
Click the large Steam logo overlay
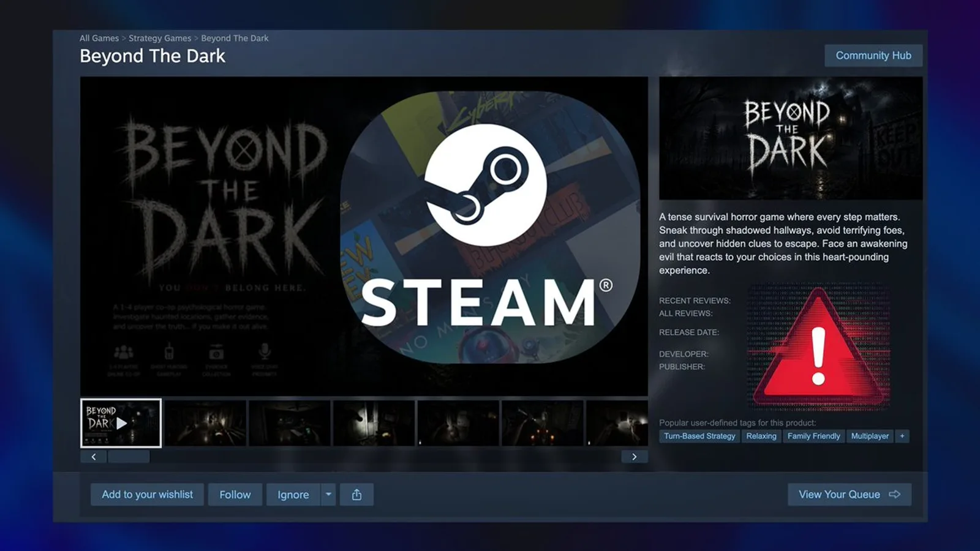tap(490, 227)
